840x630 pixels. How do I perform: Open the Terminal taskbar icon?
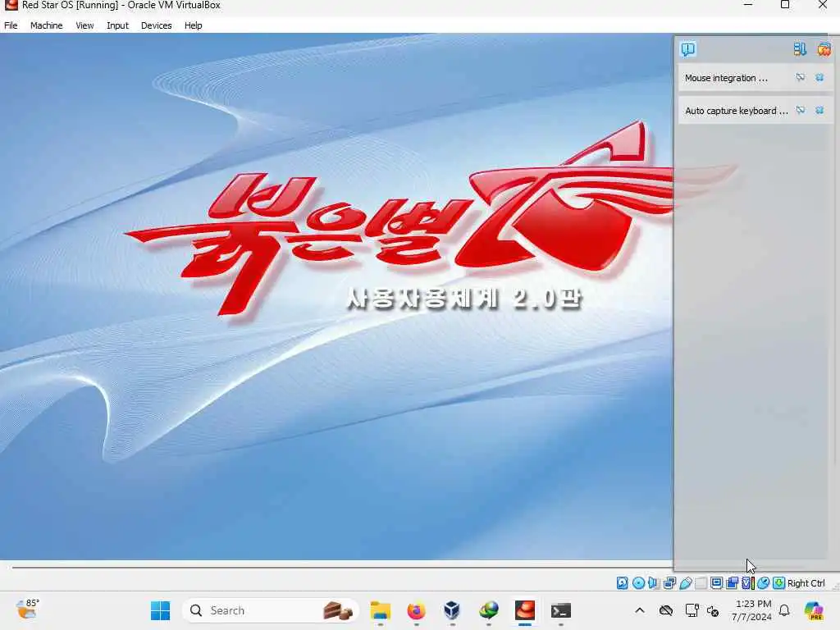561,610
